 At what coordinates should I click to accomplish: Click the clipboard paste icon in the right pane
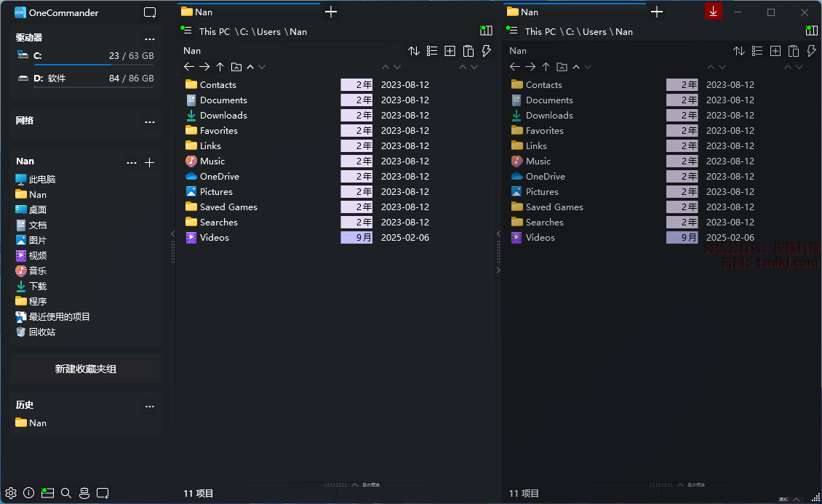pos(794,51)
